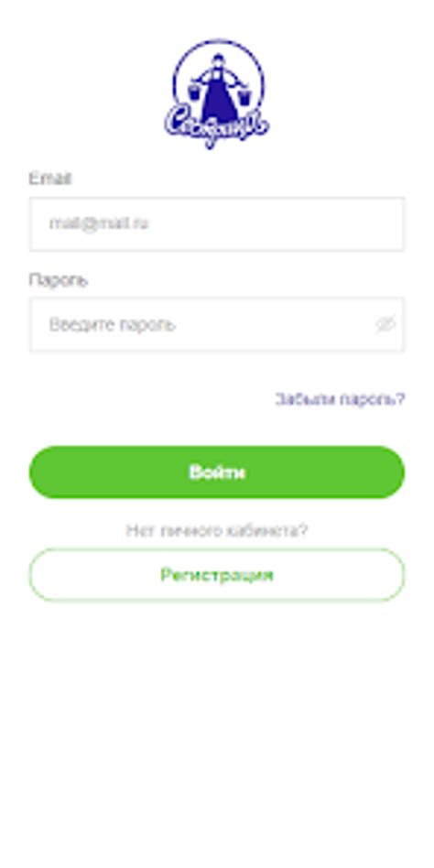Click the "Пароль" field label

[x=58, y=280]
